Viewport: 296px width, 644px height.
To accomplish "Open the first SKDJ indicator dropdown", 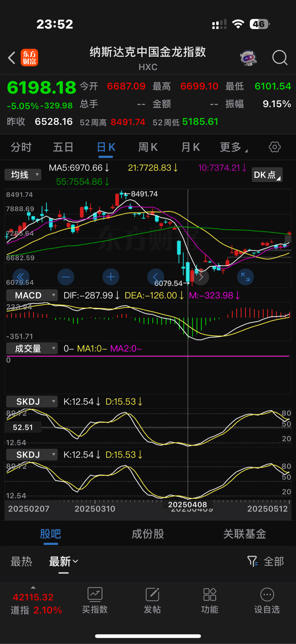I will (32, 402).
